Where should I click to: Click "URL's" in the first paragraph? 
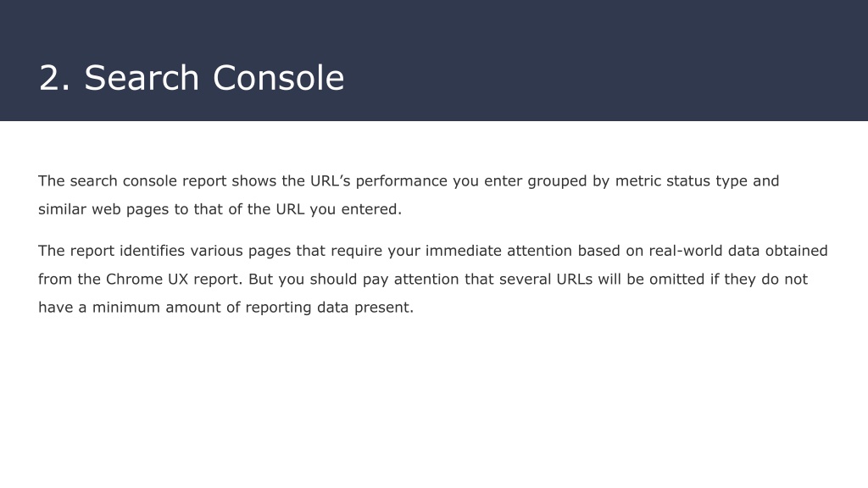click(x=330, y=181)
